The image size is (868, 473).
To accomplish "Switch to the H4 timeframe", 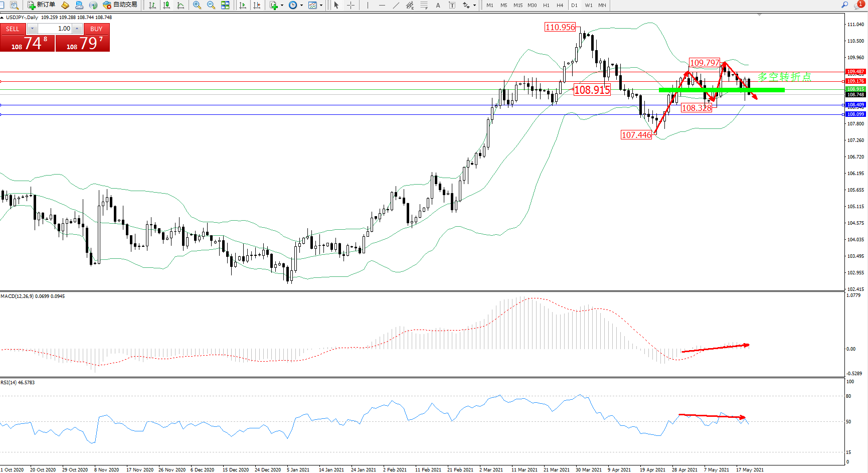I will [x=560, y=5].
